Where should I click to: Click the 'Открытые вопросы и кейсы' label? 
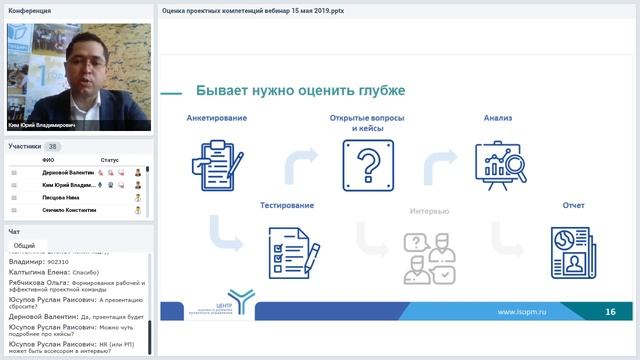coord(367,123)
